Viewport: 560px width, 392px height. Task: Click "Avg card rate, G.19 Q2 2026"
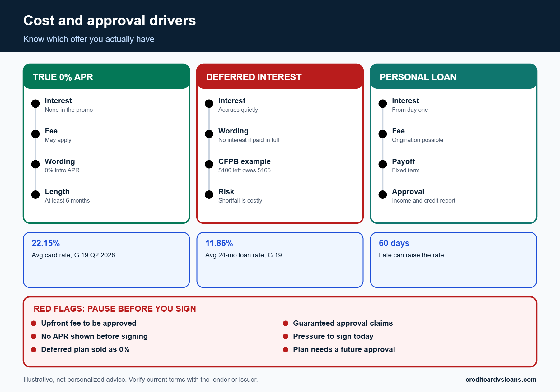(x=73, y=255)
